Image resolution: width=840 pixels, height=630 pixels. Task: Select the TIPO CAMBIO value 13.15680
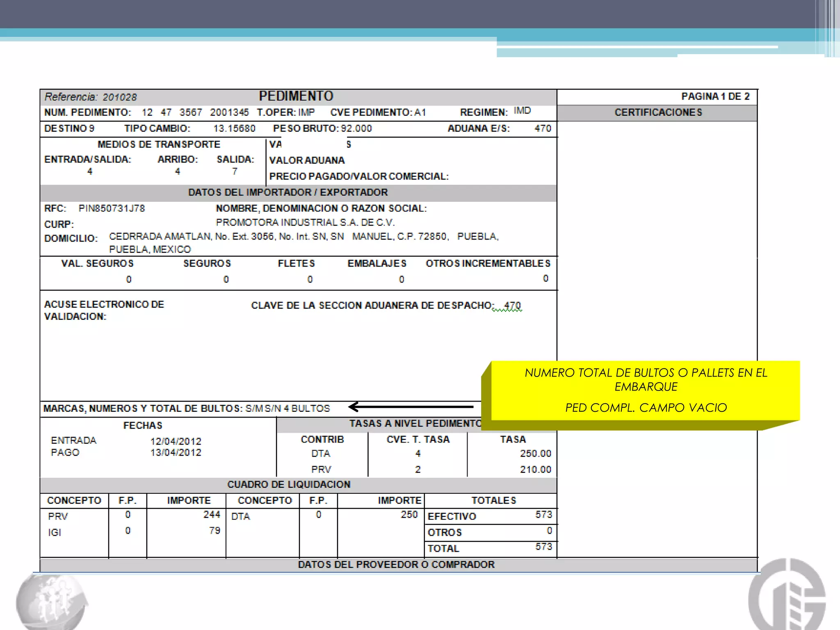(x=234, y=128)
